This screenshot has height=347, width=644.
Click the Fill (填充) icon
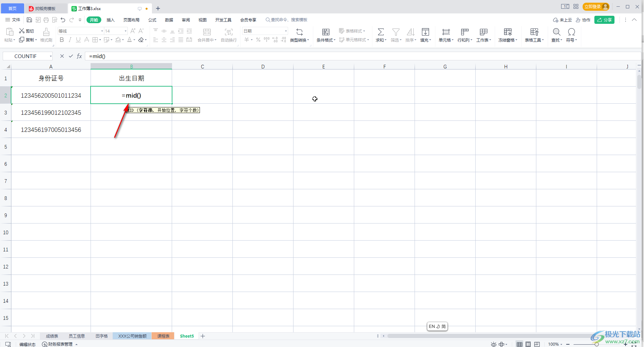[x=425, y=32]
